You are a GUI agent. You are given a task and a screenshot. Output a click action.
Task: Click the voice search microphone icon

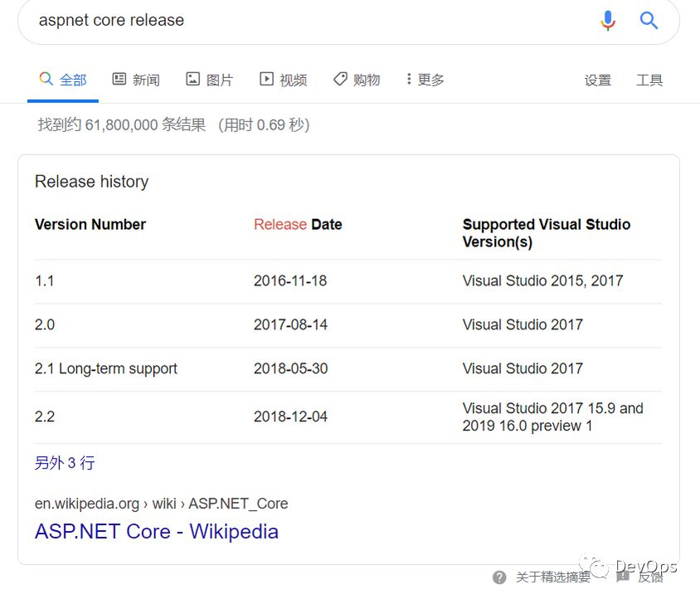(x=608, y=21)
